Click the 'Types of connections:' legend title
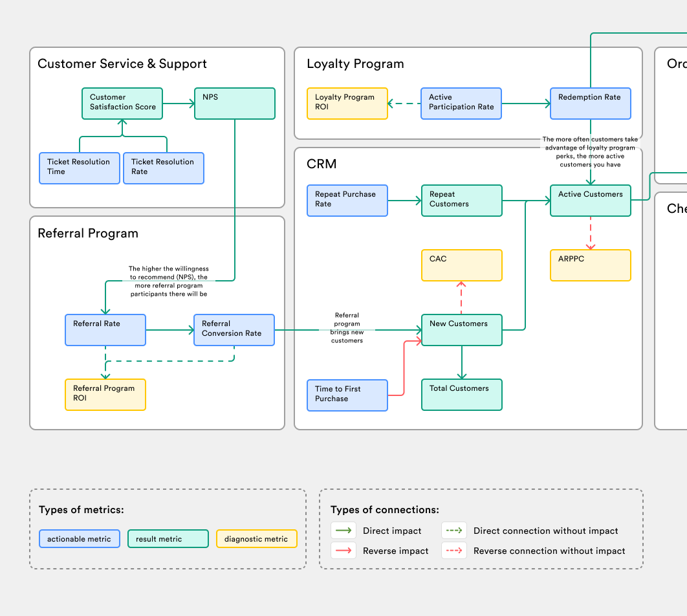 pos(385,510)
